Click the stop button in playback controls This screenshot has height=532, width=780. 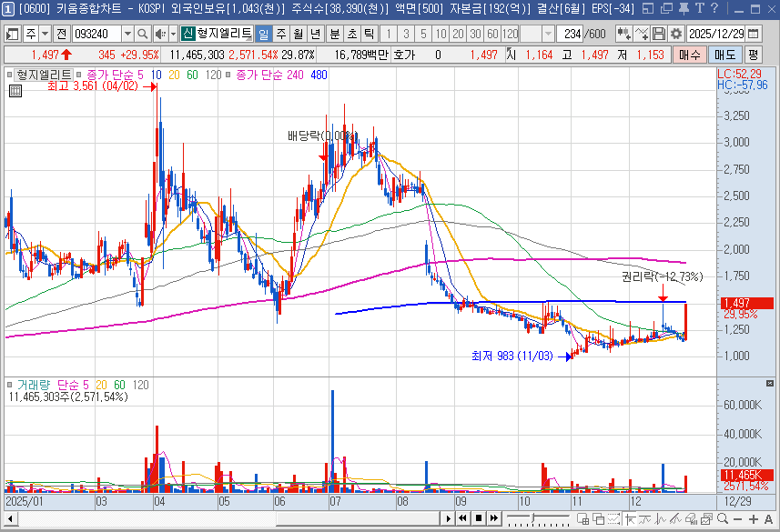478,518
